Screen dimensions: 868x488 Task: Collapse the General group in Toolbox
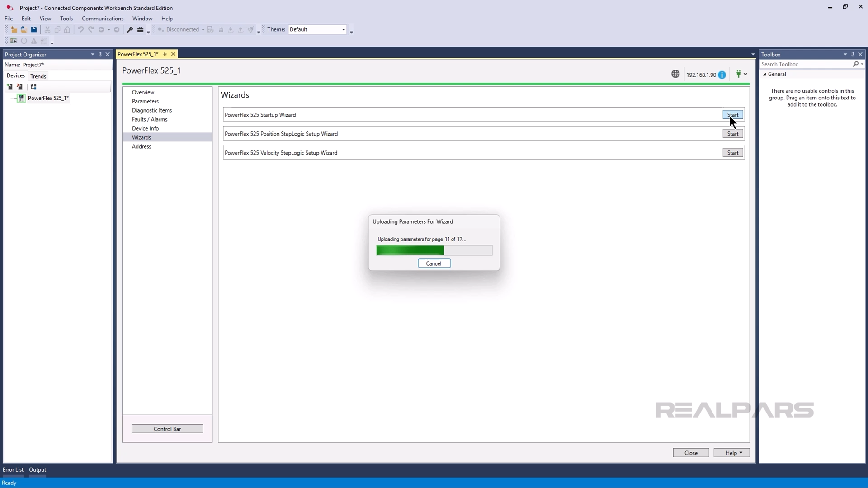pos(765,75)
